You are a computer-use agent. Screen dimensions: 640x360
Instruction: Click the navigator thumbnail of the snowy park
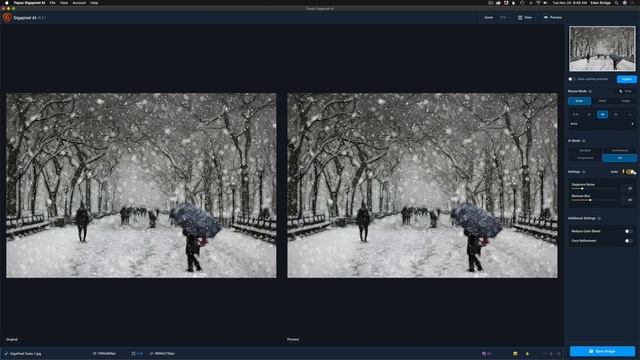(602, 49)
